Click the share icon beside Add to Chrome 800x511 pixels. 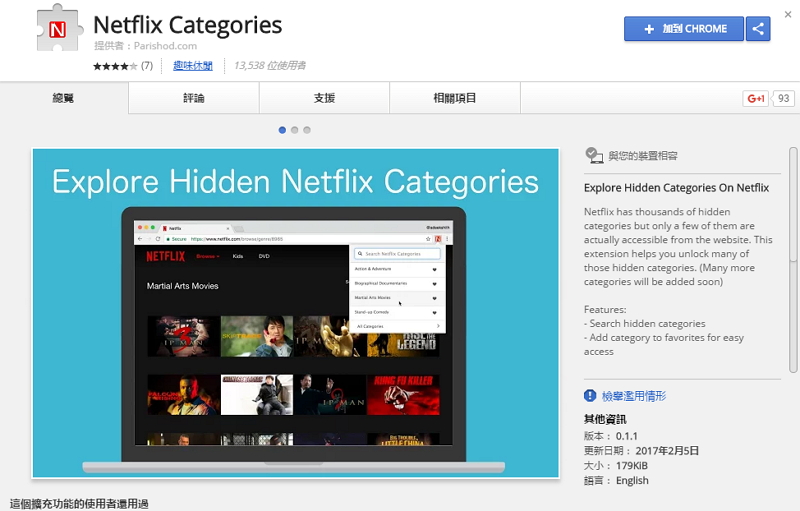click(x=758, y=29)
